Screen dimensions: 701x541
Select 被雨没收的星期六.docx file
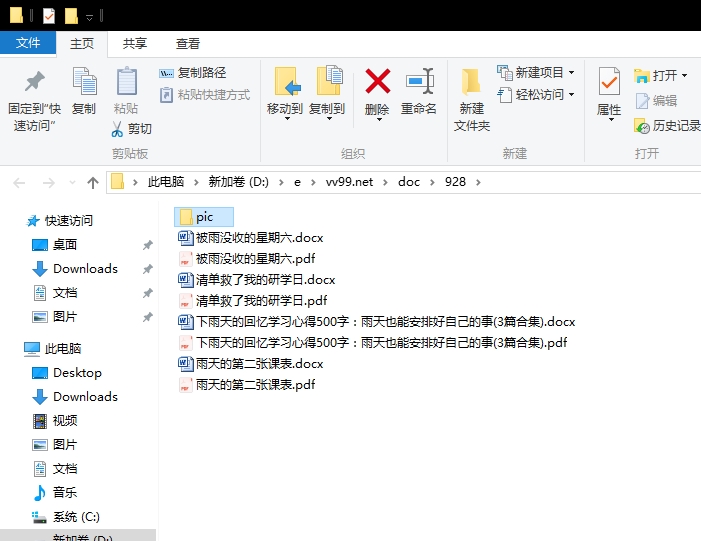point(251,238)
